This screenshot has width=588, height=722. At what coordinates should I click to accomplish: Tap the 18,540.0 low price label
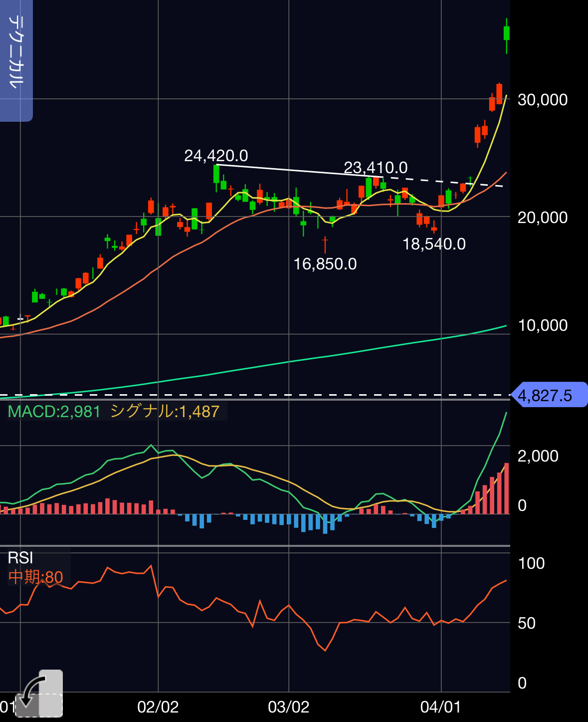click(x=434, y=244)
